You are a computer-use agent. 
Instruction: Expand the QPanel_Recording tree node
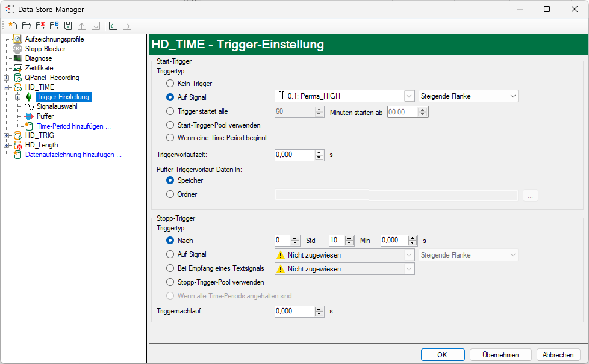coord(7,78)
